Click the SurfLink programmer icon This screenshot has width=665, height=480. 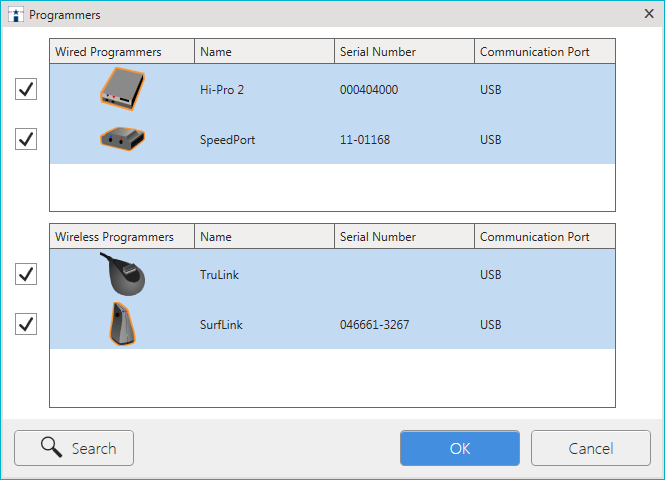pyautogui.click(x=123, y=324)
